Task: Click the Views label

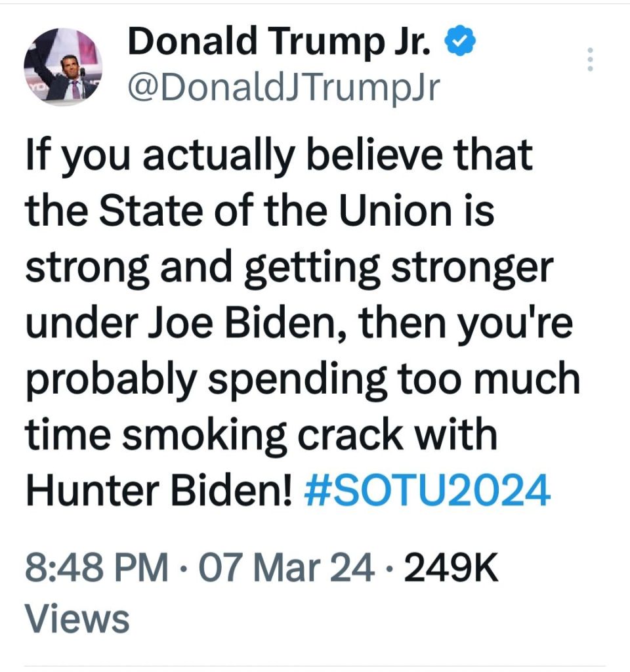Action: [x=76, y=618]
